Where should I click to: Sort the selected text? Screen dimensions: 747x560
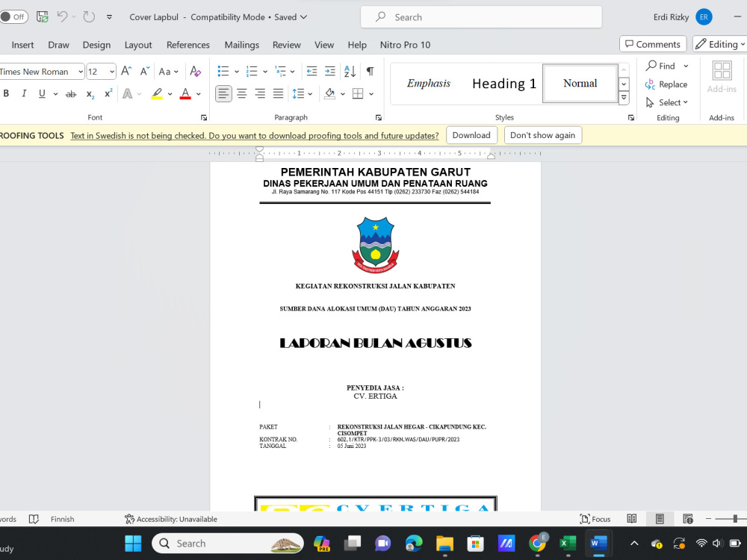350,72
